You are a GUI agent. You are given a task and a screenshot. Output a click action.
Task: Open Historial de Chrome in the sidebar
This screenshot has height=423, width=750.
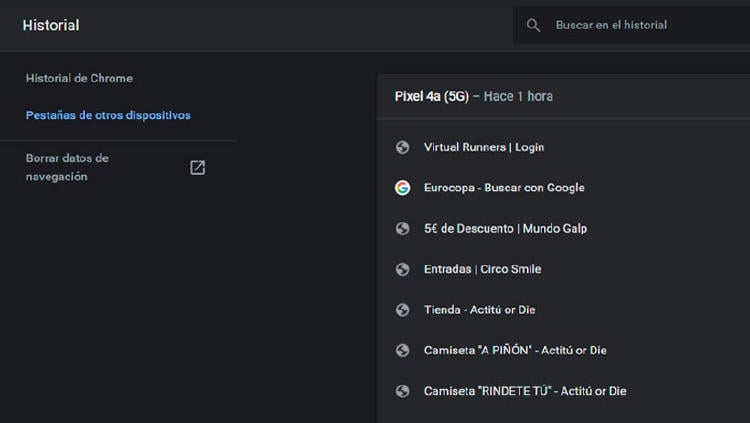pos(79,78)
